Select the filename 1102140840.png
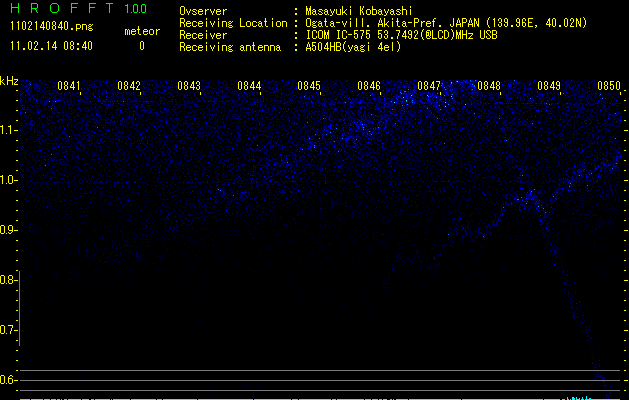Screen dimensions: 629x400 (x=52, y=27)
